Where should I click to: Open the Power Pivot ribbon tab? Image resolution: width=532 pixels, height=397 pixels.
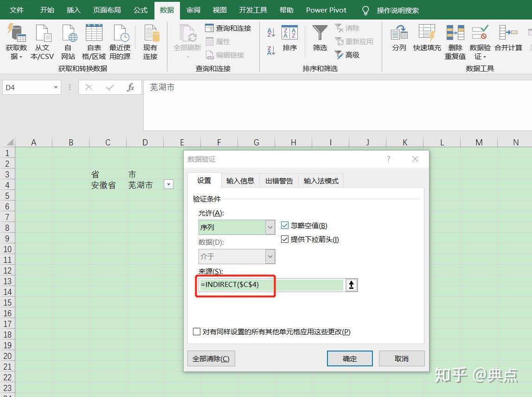tap(326, 10)
